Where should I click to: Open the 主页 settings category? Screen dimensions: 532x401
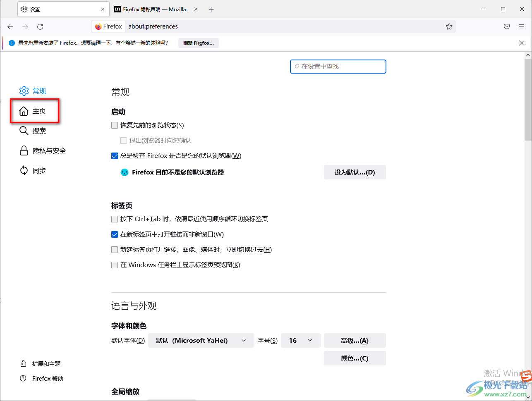pos(33,111)
